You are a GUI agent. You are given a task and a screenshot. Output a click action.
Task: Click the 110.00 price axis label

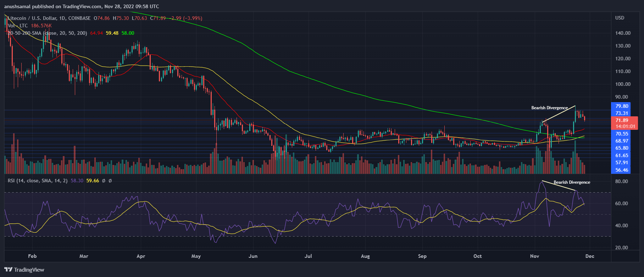point(623,71)
